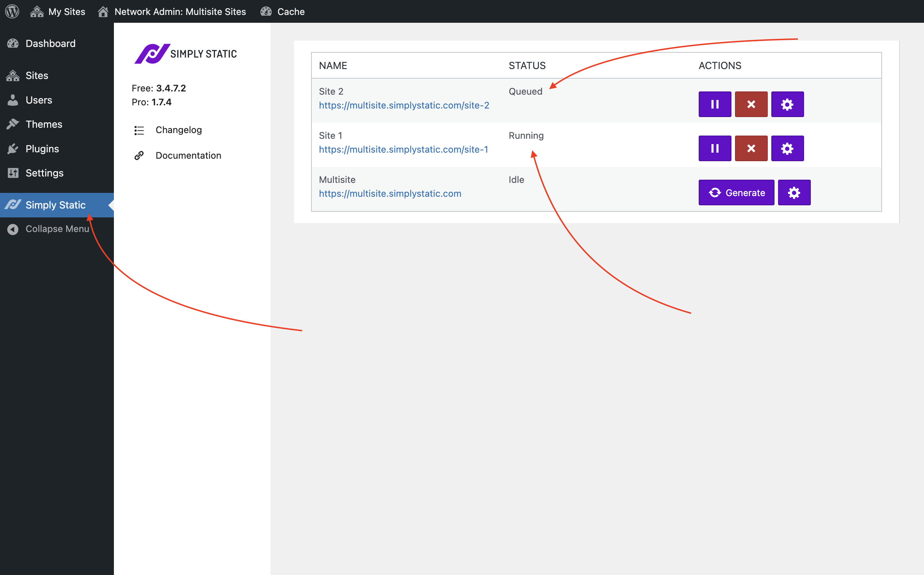Image resolution: width=924 pixels, height=575 pixels.
Task: Click the Simply Static logo
Action: [x=186, y=54]
